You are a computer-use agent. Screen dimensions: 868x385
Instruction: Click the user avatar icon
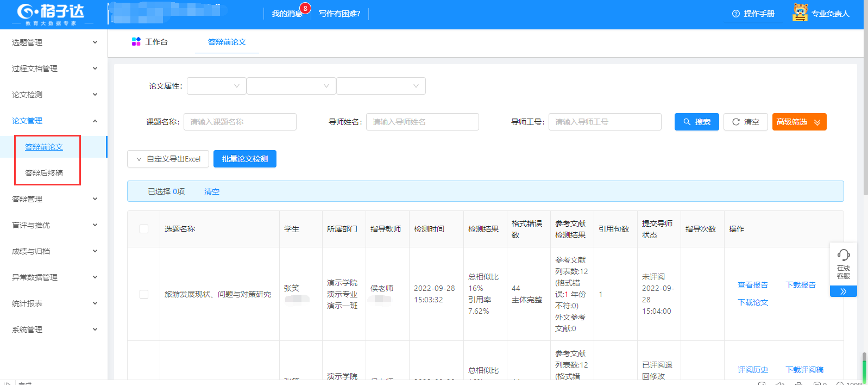point(800,13)
